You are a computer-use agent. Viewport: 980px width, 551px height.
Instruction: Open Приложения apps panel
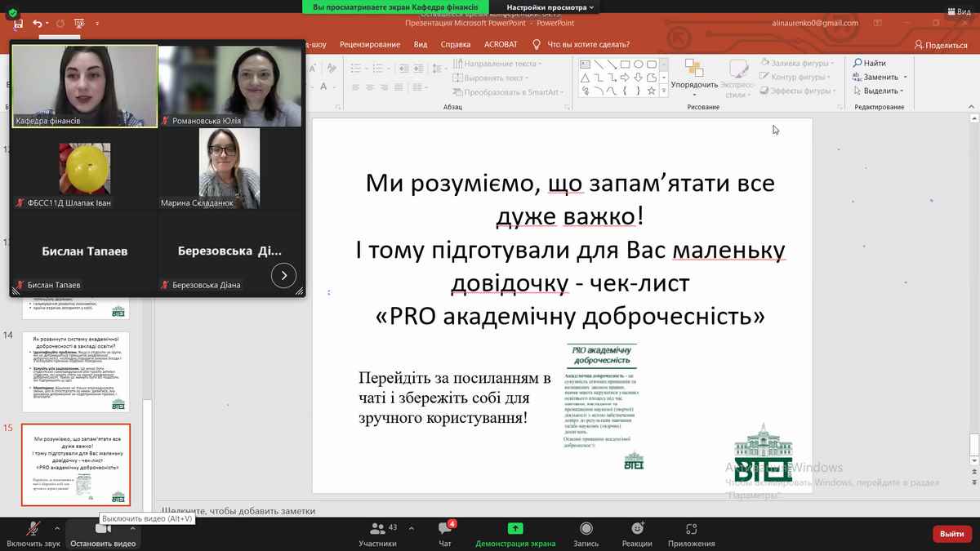pyautogui.click(x=691, y=534)
